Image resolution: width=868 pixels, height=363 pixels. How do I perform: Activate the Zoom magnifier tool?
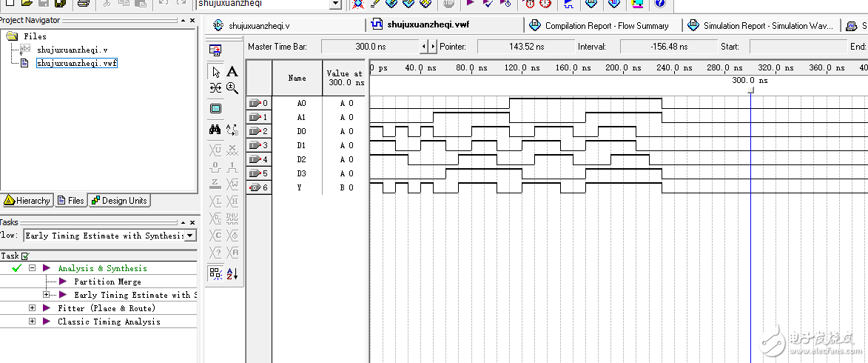pyautogui.click(x=232, y=88)
